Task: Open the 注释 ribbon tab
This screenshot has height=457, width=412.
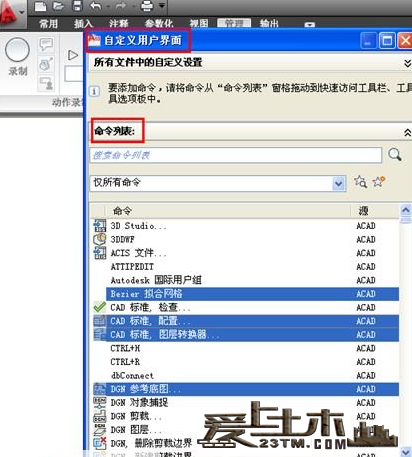Action: tap(119, 24)
